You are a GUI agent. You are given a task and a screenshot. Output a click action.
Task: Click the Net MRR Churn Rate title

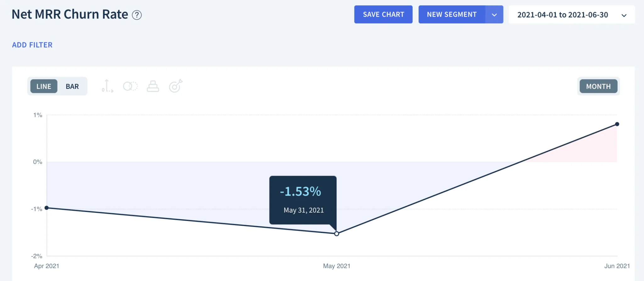[70, 14]
